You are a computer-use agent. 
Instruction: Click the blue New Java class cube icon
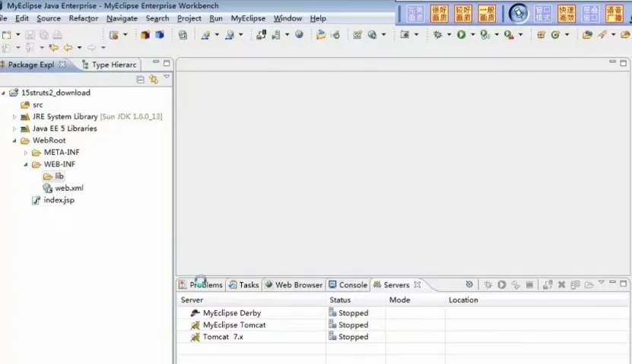160,35
